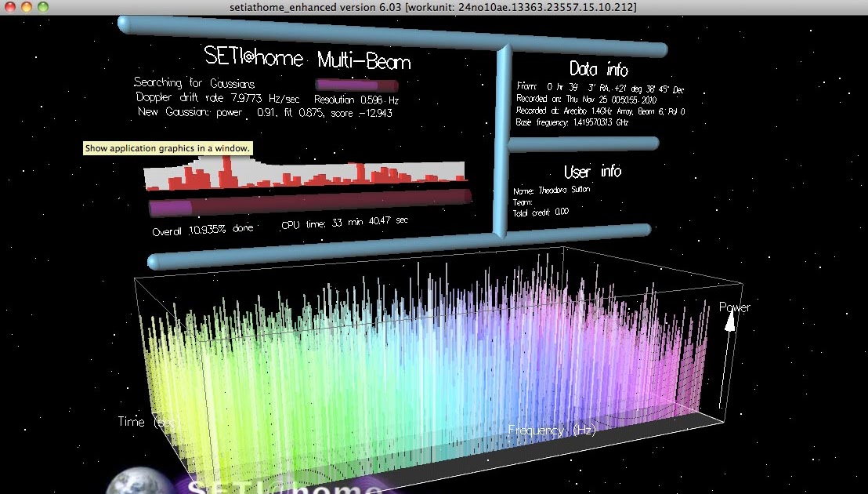Image resolution: width=868 pixels, height=494 pixels.
Task: Click the 'From: 0 hr 39' RA Dec' line
Action: (601, 88)
